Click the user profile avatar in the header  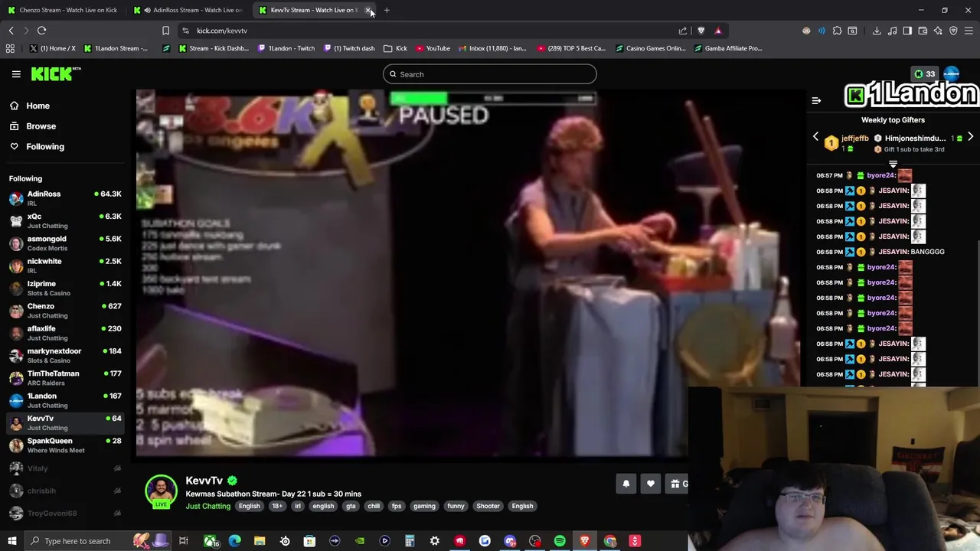(x=952, y=74)
